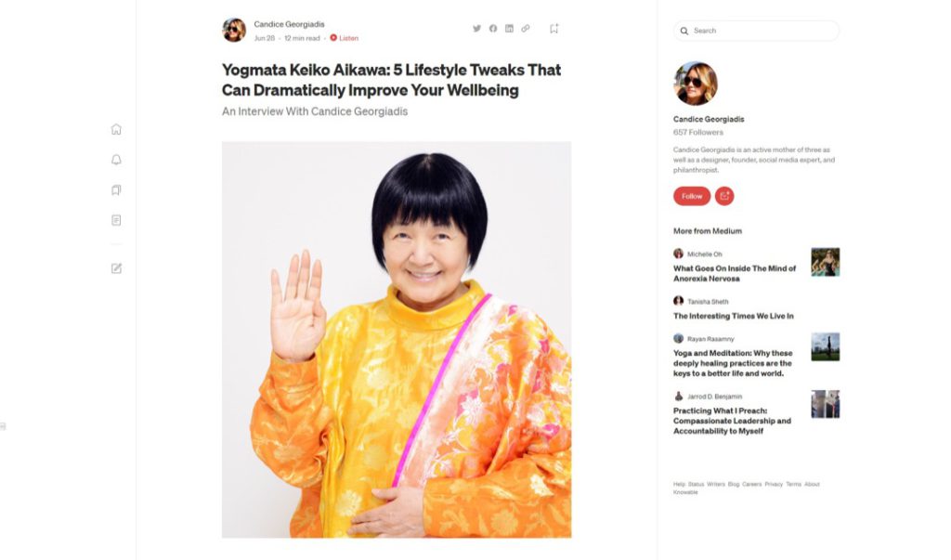This screenshot has height=560, width=951.
Task: Share article on Facebook
Action: [x=493, y=29]
